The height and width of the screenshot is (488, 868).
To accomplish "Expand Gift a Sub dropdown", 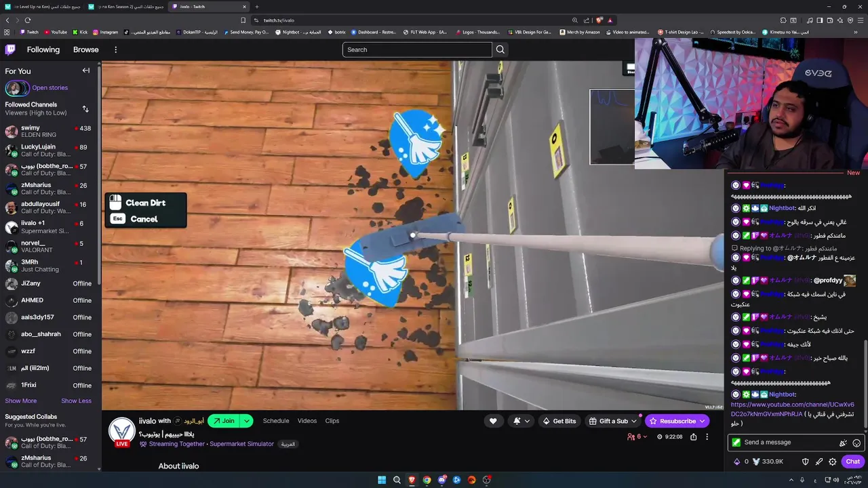I will coord(634,421).
